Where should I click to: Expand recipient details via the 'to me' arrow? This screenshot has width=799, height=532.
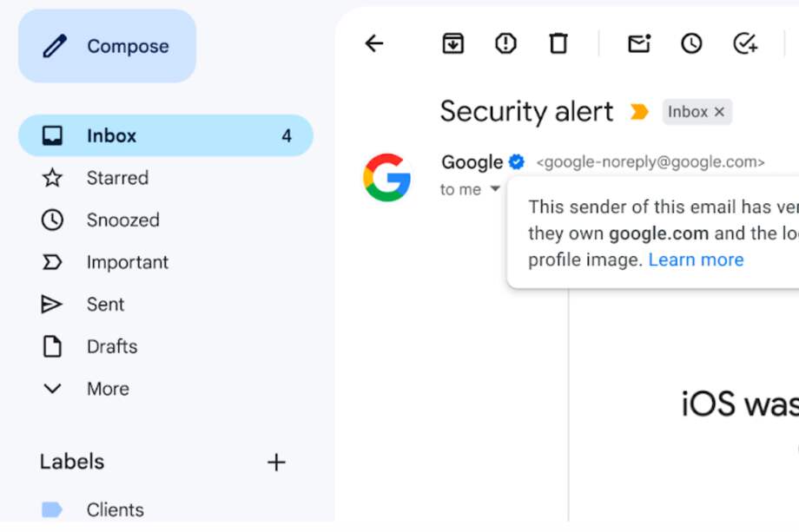pyautogui.click(x=495, y=188)
